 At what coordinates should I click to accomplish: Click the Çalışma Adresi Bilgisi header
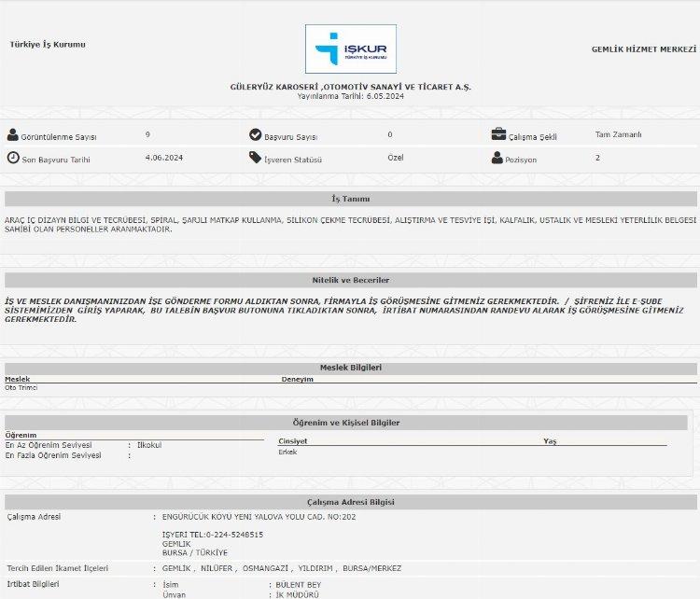[350, 502]
